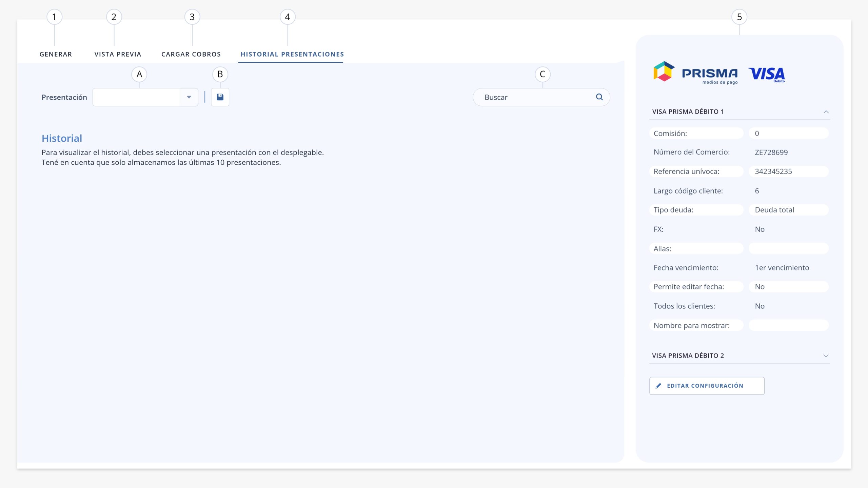Go to the Cargar Cobros tab
The image size is (868, 488).
pyautogui.click(x=191, y=54)
